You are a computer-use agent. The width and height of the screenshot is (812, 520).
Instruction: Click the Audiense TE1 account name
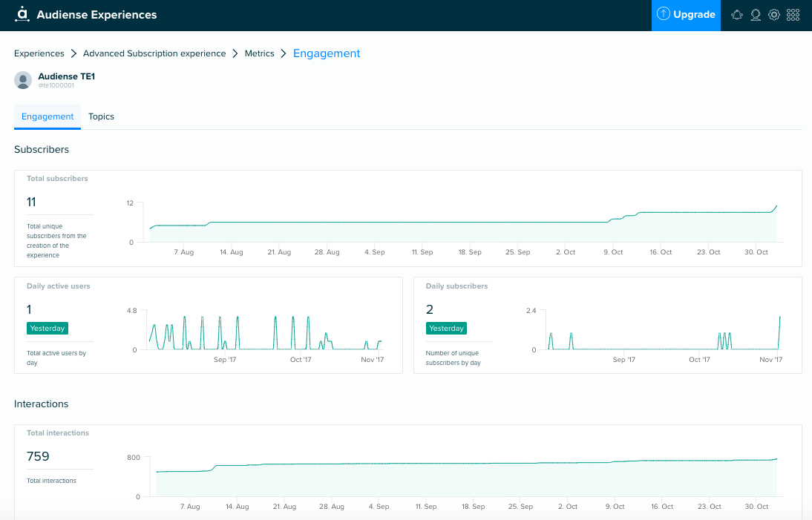click(x=67, y=76)
